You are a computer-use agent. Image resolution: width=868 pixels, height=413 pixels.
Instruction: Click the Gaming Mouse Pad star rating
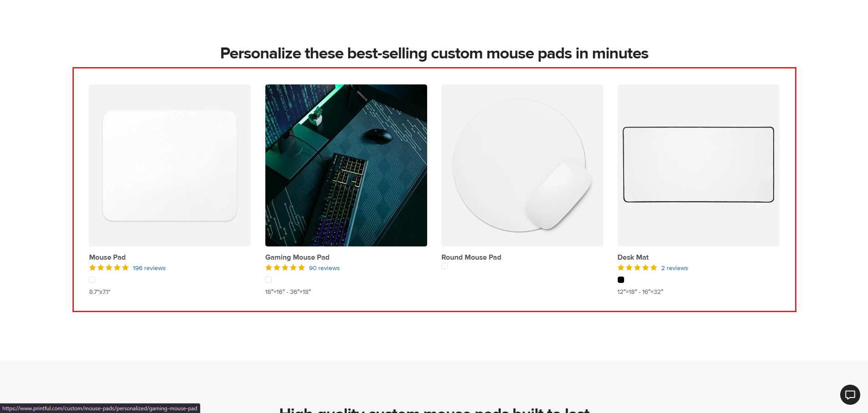point(285,268)
